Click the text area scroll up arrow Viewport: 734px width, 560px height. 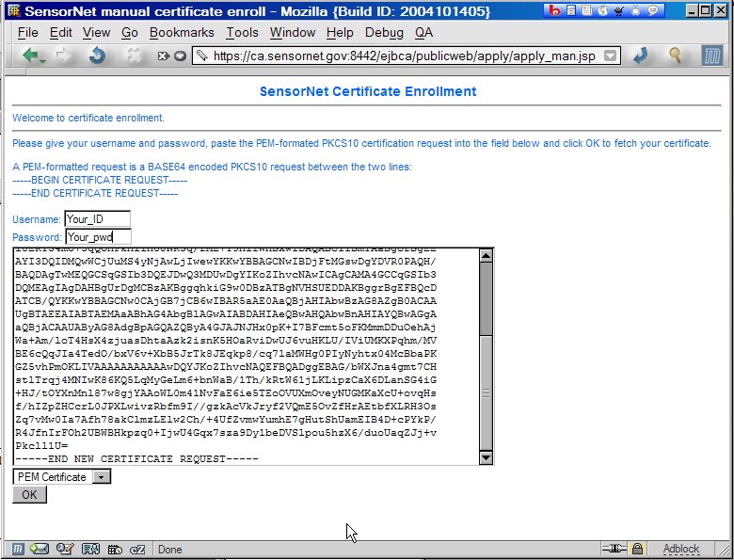(486, 255)
